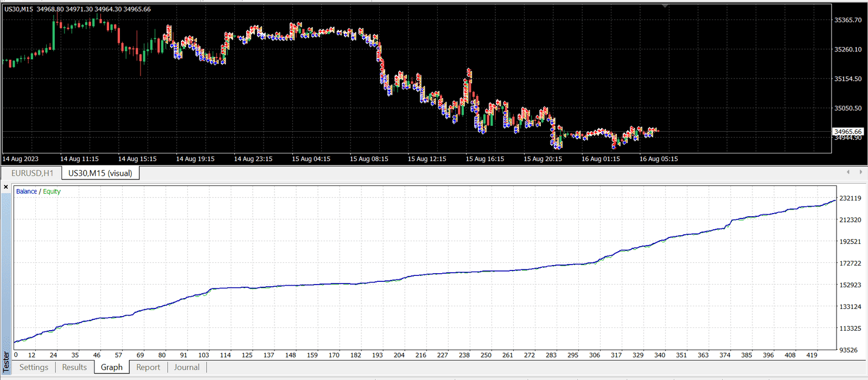
Task: Click the 35365.70 price scale label
Action: point(847,20)
